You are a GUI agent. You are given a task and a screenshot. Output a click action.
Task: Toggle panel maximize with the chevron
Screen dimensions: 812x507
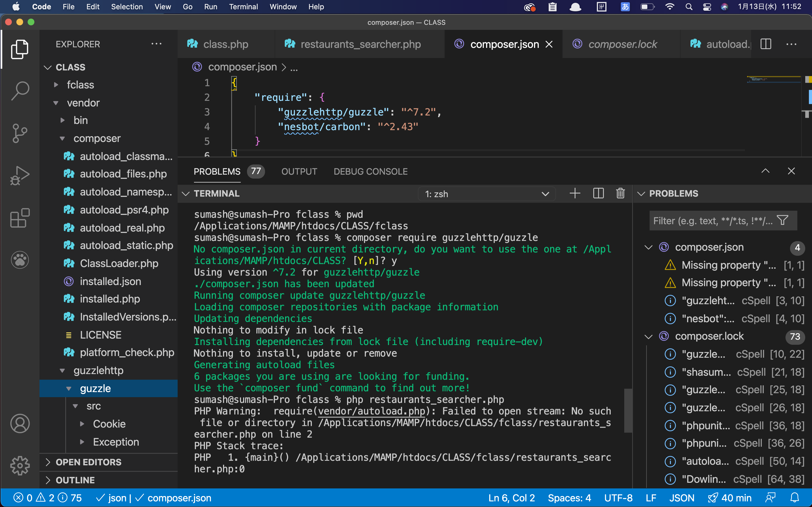point(766,171)
